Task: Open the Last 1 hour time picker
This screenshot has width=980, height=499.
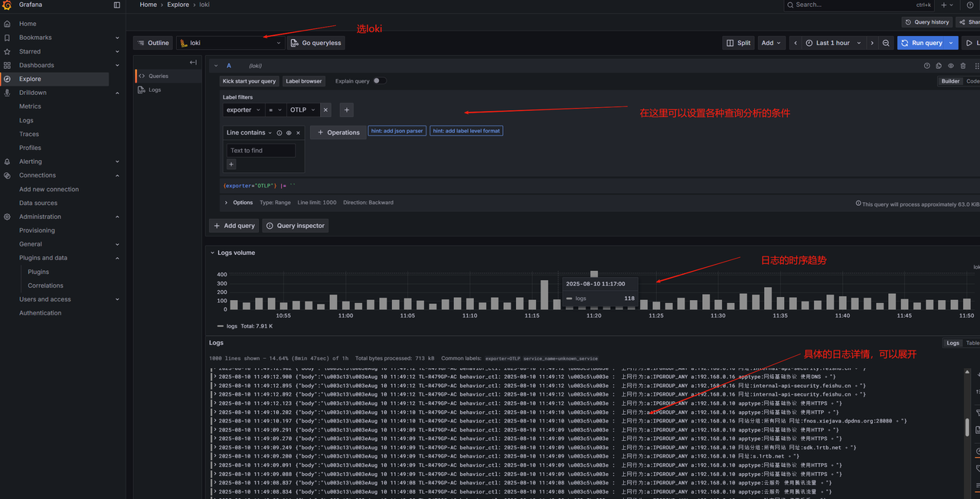Action: [833, 43]
